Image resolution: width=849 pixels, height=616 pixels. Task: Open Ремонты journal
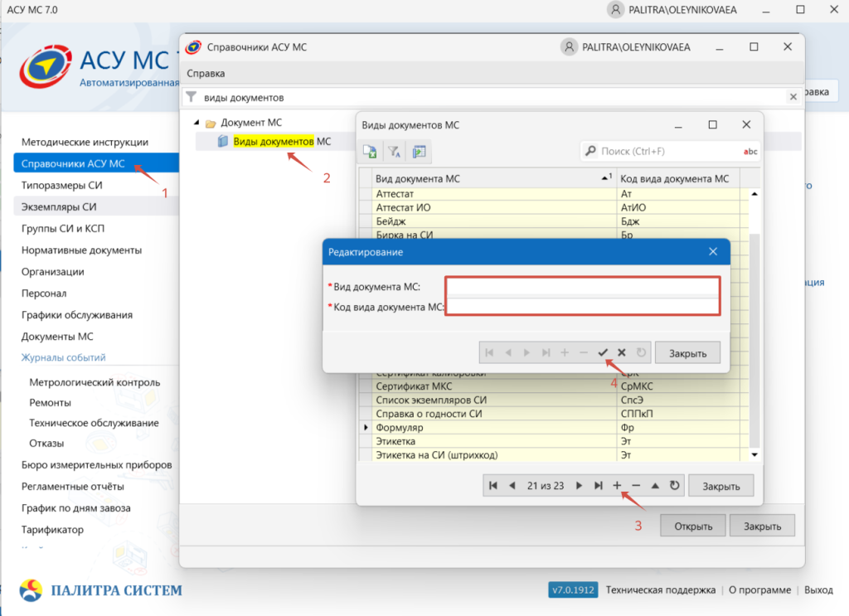pos(51,403)
